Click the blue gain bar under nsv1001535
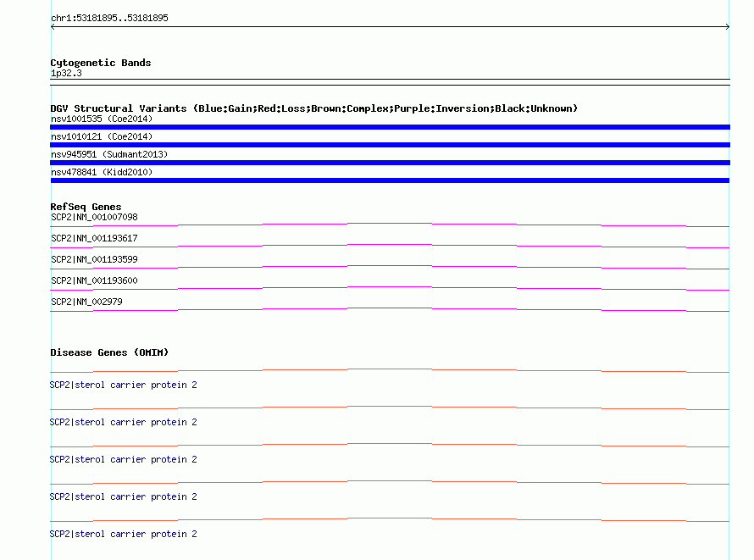 click(390, 127)
